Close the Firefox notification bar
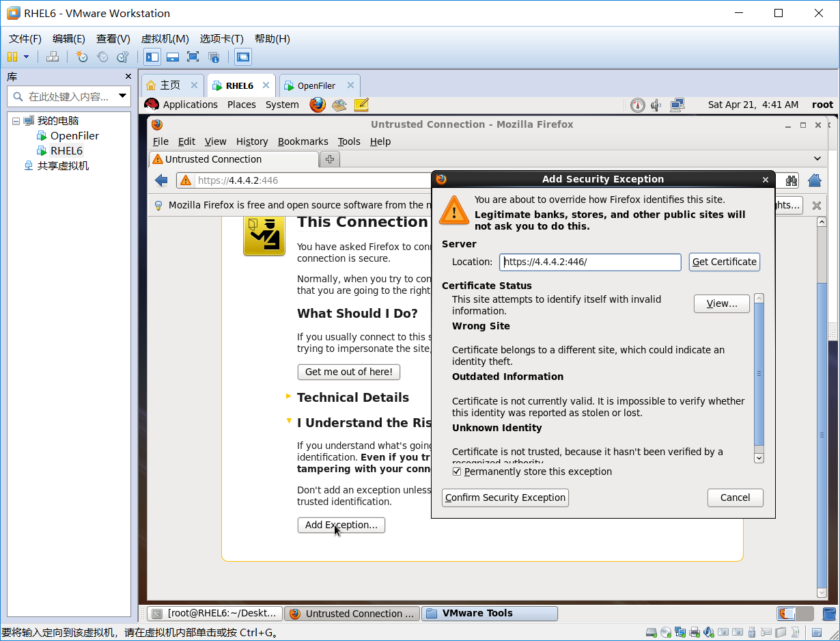 816,205
